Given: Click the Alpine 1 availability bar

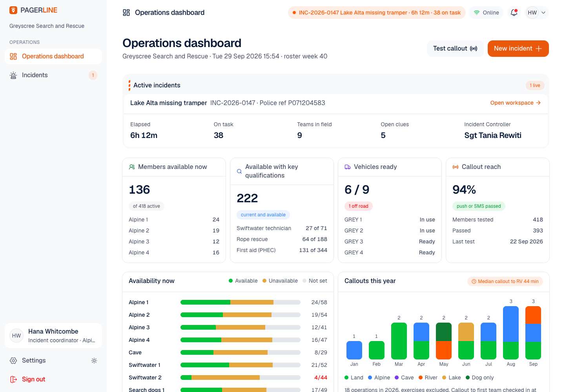Looking at the screenshot, I should 241,302.
